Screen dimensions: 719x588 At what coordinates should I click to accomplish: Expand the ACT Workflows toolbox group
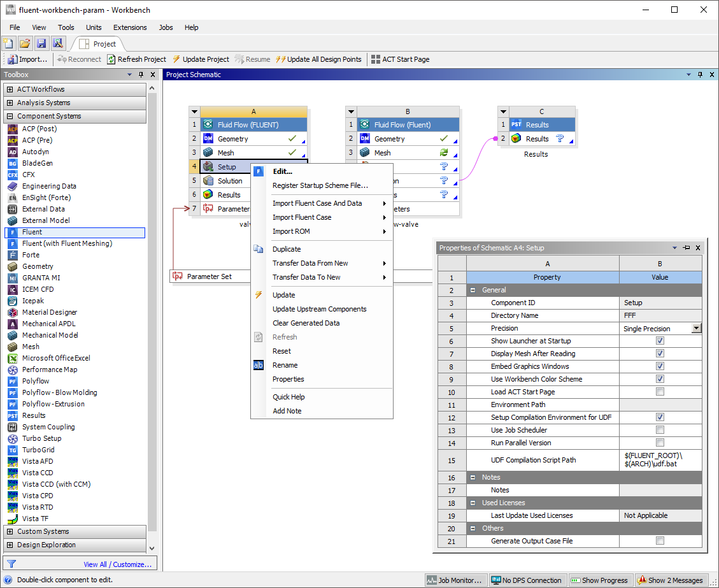[10, 89]
